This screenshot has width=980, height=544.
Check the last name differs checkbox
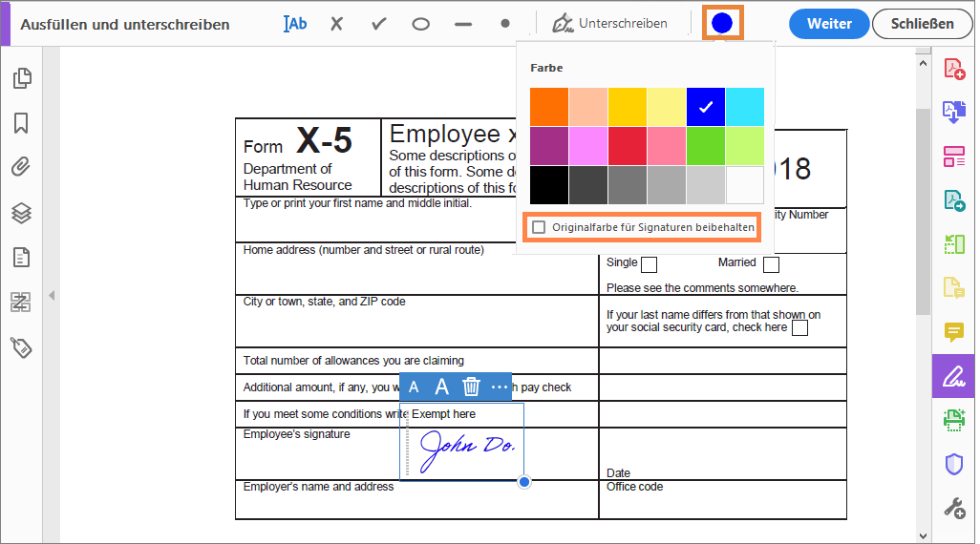tap(799, 328)
